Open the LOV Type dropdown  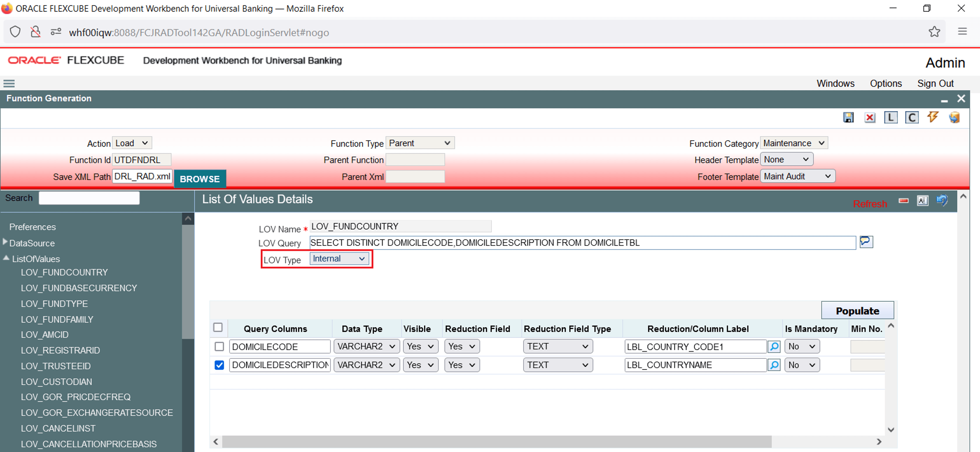click(x=339, y=259)
